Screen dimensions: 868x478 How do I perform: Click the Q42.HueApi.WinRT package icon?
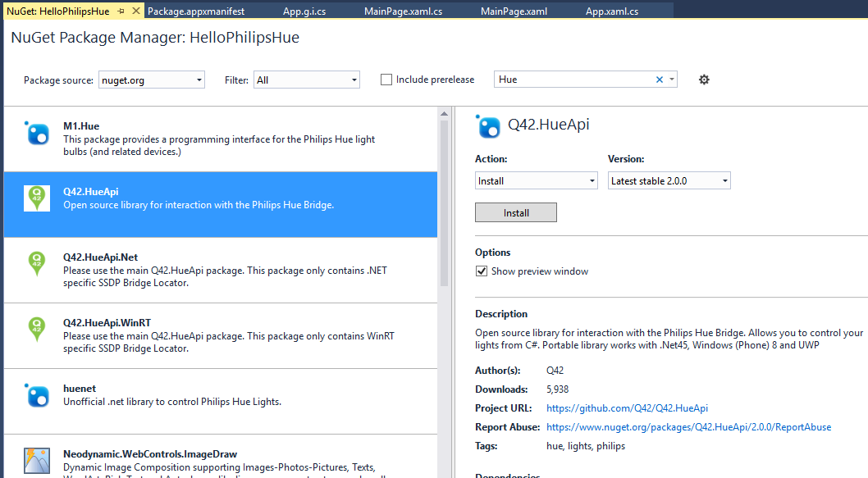pyautogui.click(x=37, y=329)
